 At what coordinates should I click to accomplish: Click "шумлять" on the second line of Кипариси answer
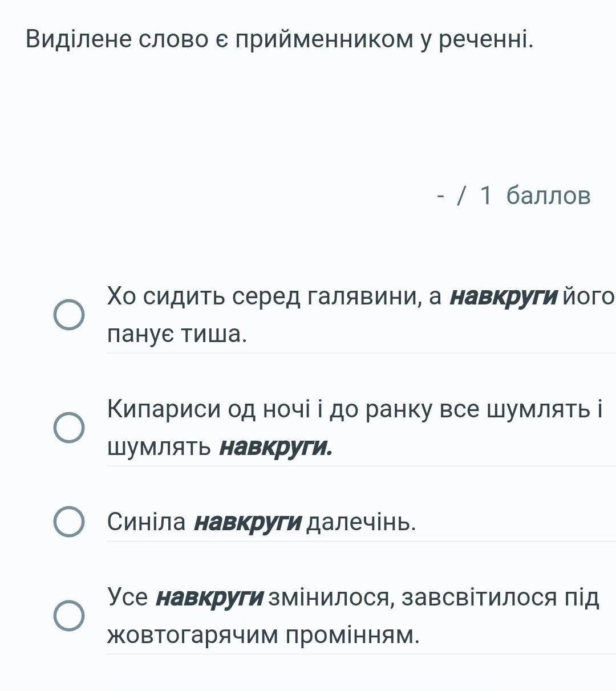pos(159,447)
